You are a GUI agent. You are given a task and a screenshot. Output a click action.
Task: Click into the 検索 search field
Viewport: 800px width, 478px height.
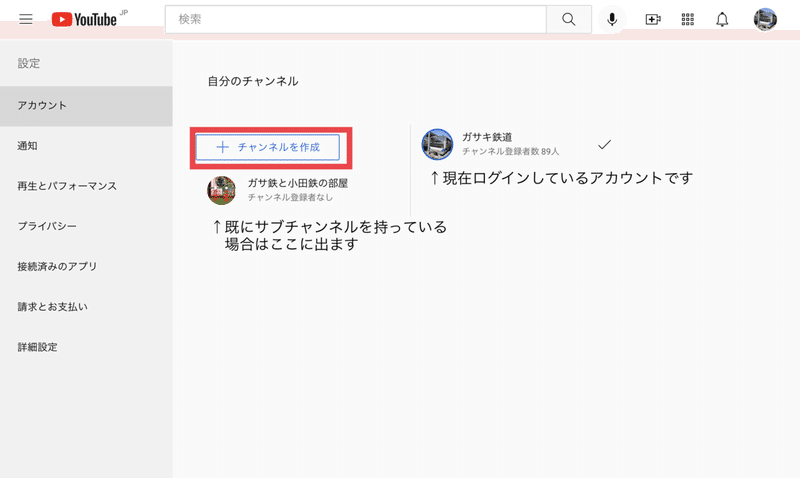point(356,19)
